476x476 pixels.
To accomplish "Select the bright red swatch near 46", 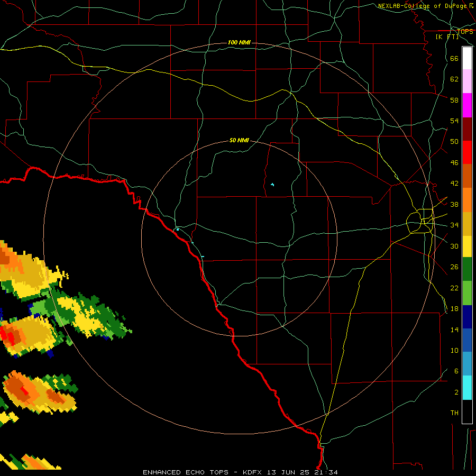I will click(467, 152).
